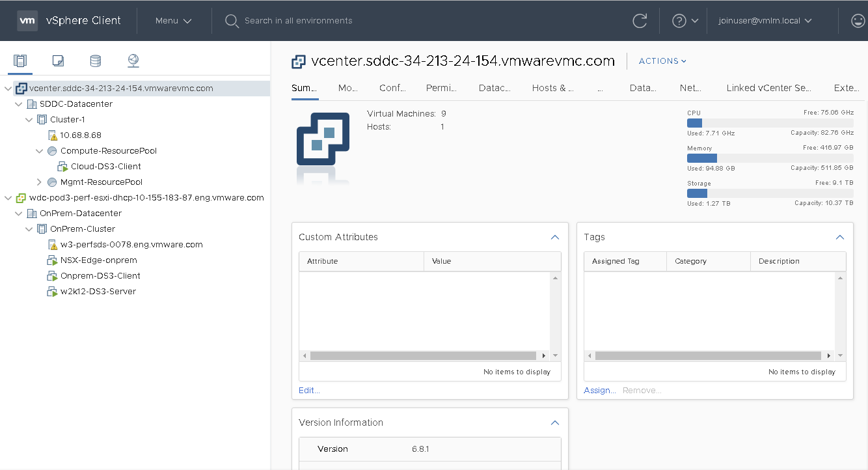Viewport: 868px width, 470px height.
Task: Click SDDC-Datacenter datacenter icon
Action: tap(31, 104)
